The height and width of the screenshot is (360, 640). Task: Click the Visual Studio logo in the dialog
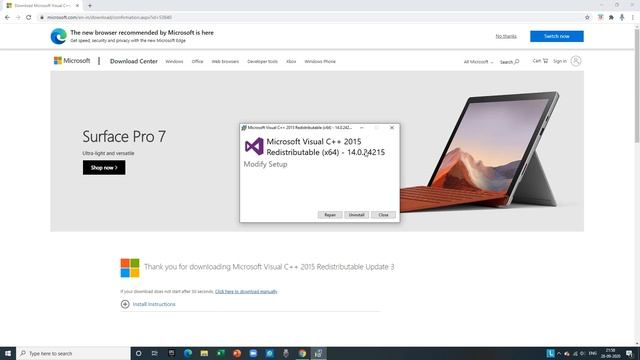click(254, 146)
